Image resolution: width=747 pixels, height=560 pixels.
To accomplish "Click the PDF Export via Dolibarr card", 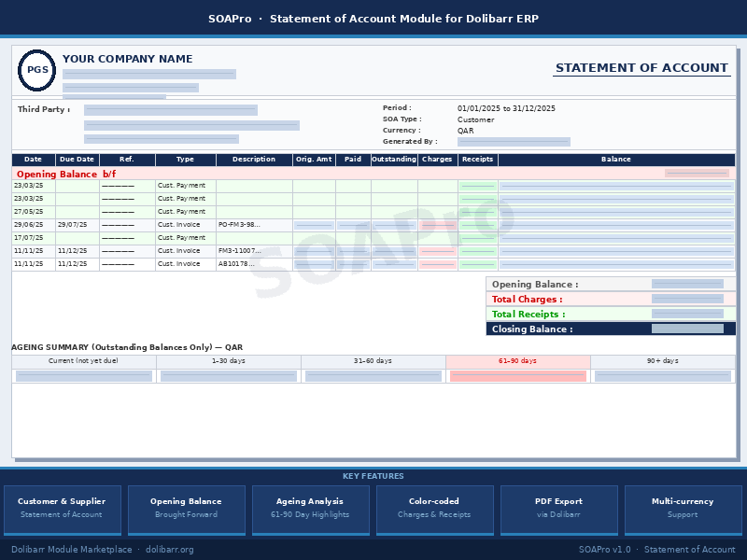I will (x=558, y=510).
